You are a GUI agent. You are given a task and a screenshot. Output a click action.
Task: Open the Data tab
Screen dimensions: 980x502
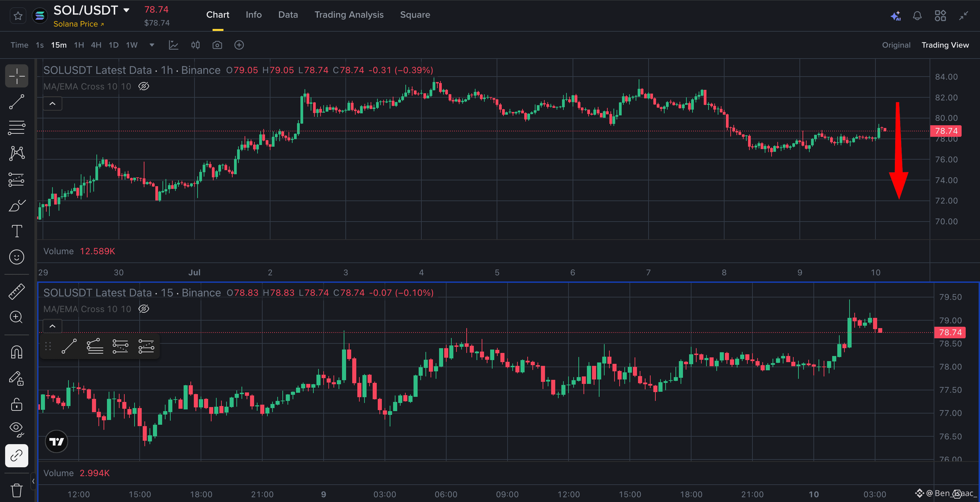[x=288, y=15]
